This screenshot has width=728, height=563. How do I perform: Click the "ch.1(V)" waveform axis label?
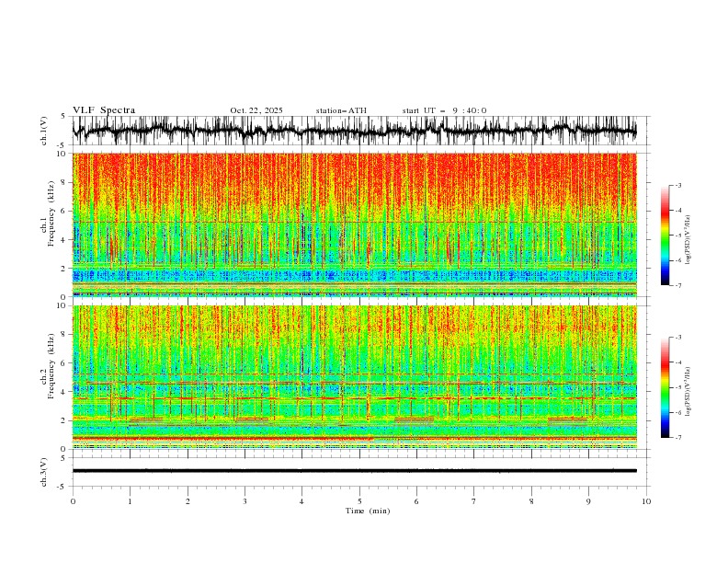pyautogui.click(x=44, y=131)
